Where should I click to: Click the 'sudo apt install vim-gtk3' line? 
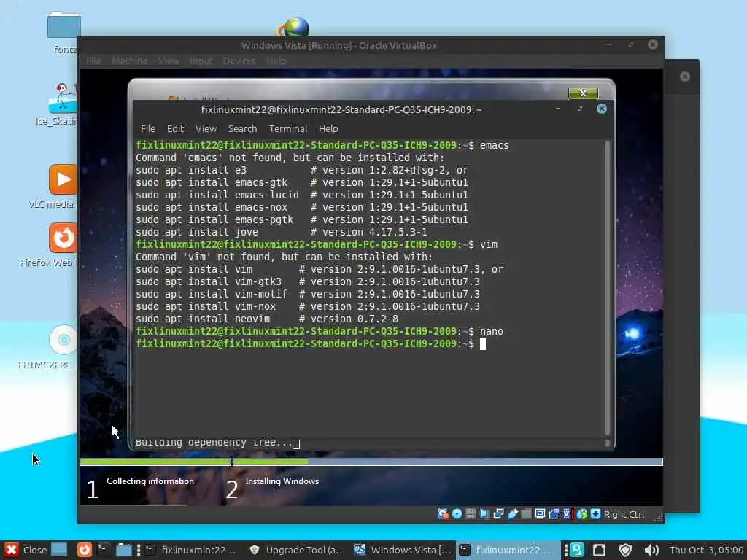[308, 281]
